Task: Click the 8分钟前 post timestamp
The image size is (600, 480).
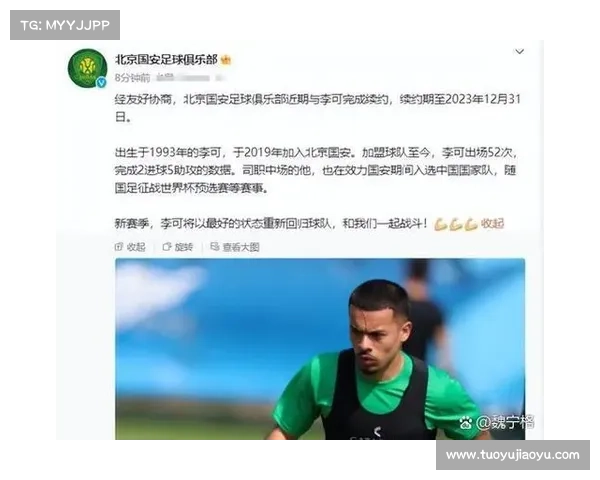Action: click(x=132, y=78)
